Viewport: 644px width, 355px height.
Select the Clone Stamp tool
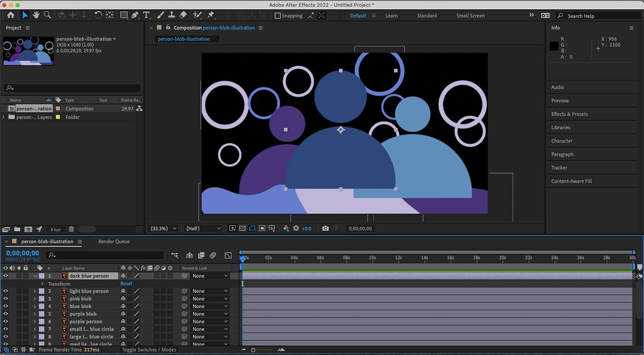[172, 15]
